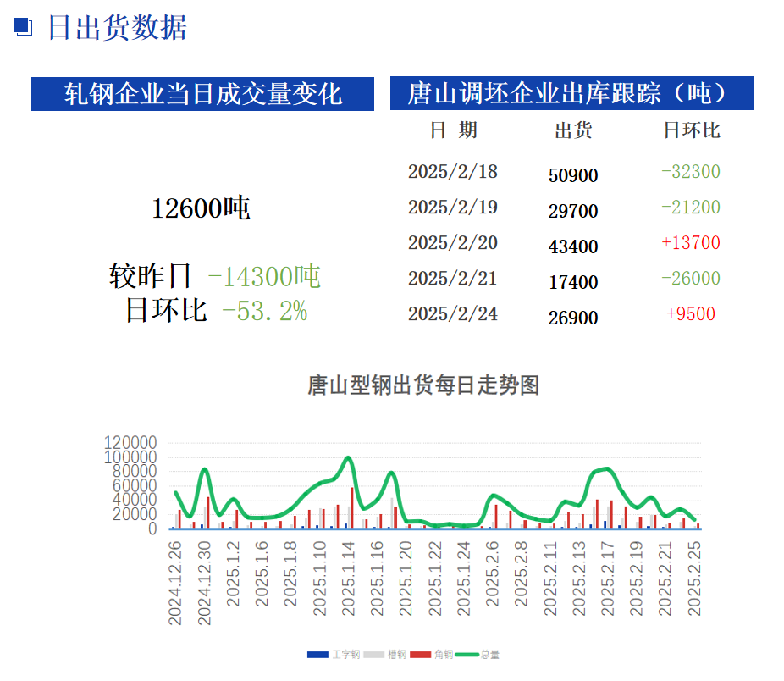This screenshot has height=681, width=784.
Task: Click the 出货 column header
Action: point(573,130)
